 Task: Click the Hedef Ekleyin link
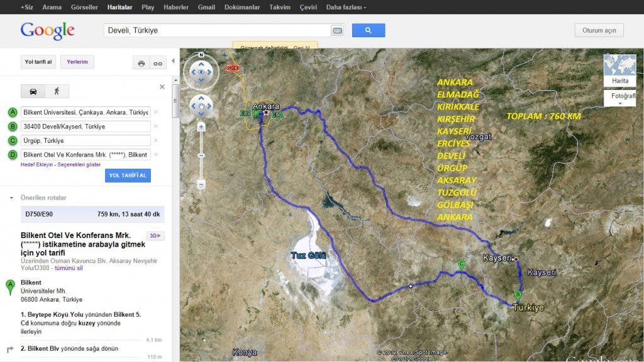coord(36,164)
